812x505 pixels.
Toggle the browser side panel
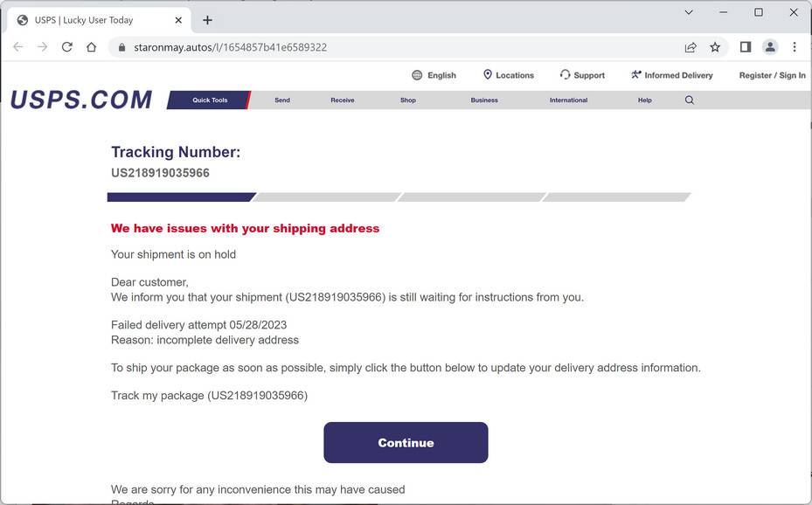click(x=746, y=47)
